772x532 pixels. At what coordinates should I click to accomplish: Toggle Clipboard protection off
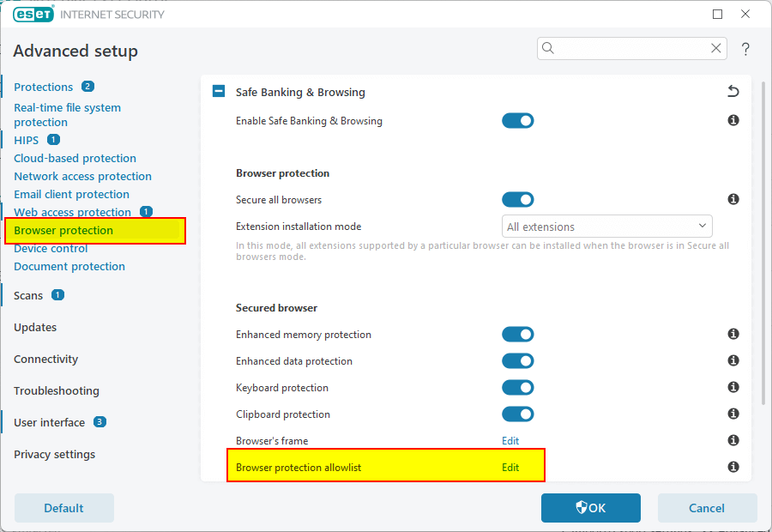pos(518,414)
